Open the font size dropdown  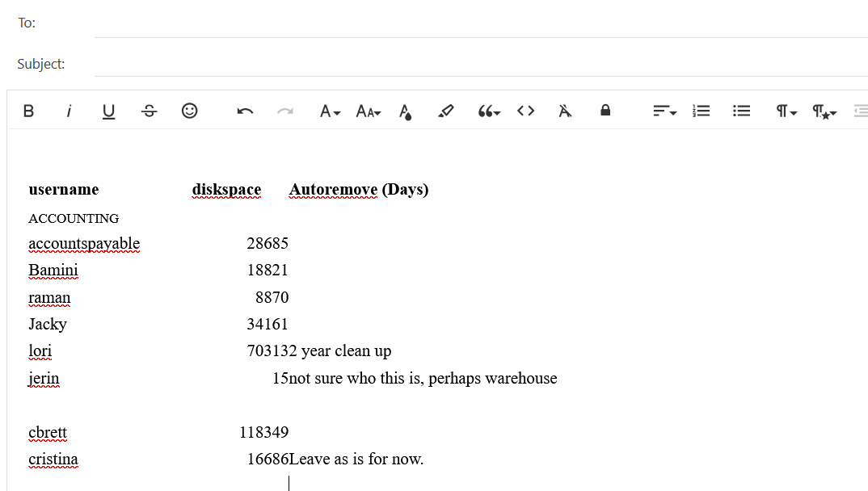click(x=368, y=111)
